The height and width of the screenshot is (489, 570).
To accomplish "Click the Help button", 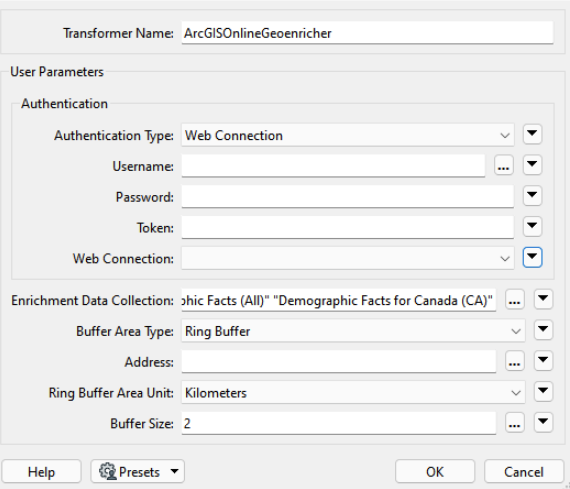I will click(x=41, y=472).
